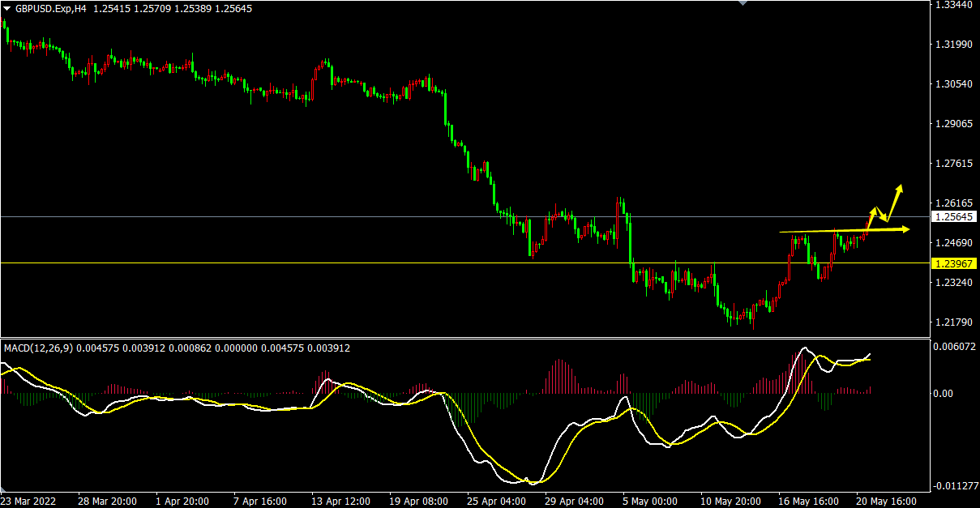Screen dimensions: 980x508
Task: Click the 23 Mar 2022 date label
Action: tap(29, 501)
